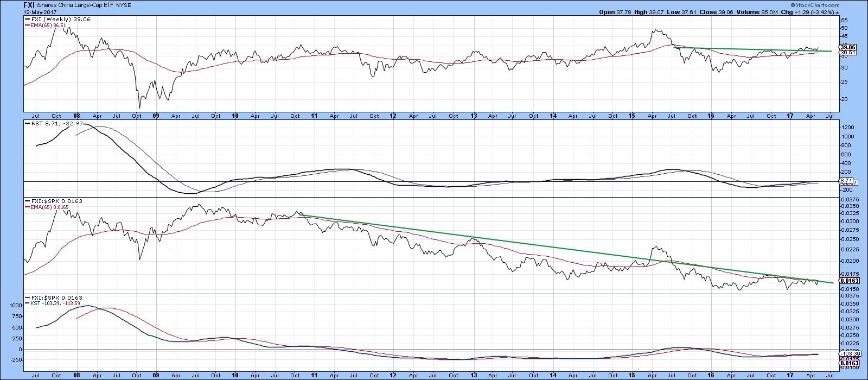Click the FXI ticker symbol in the title
This screenshot has width=868, height=380.
coord(29,5)
